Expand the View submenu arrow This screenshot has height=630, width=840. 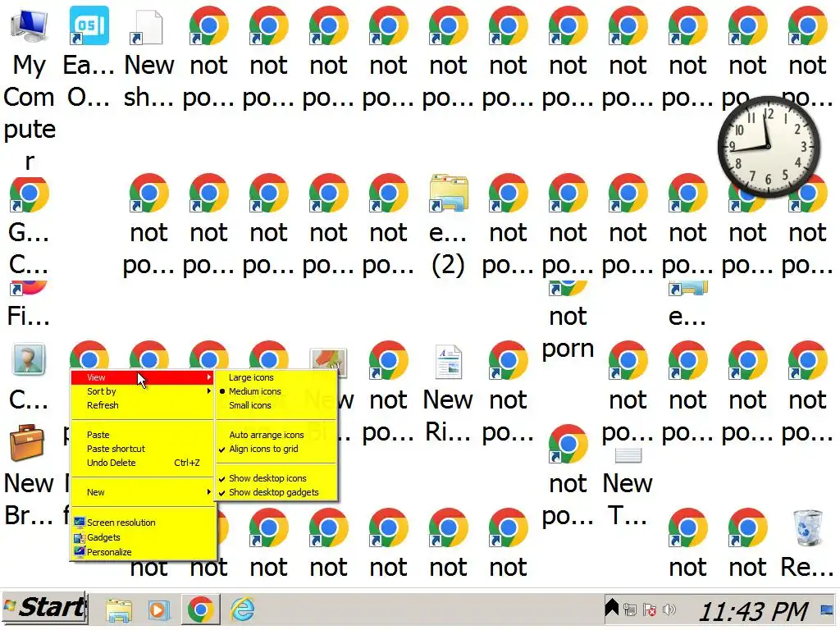tap(208, 377)
